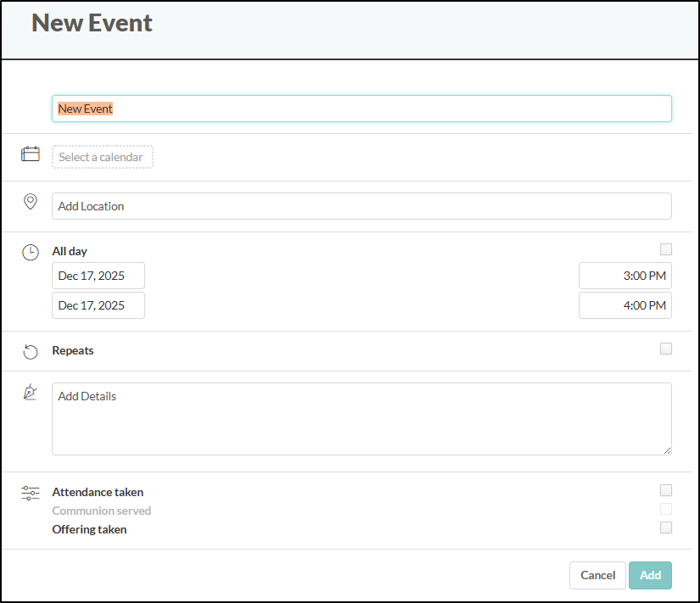Open the 4:00 PM end time picker

coord(625,305)
